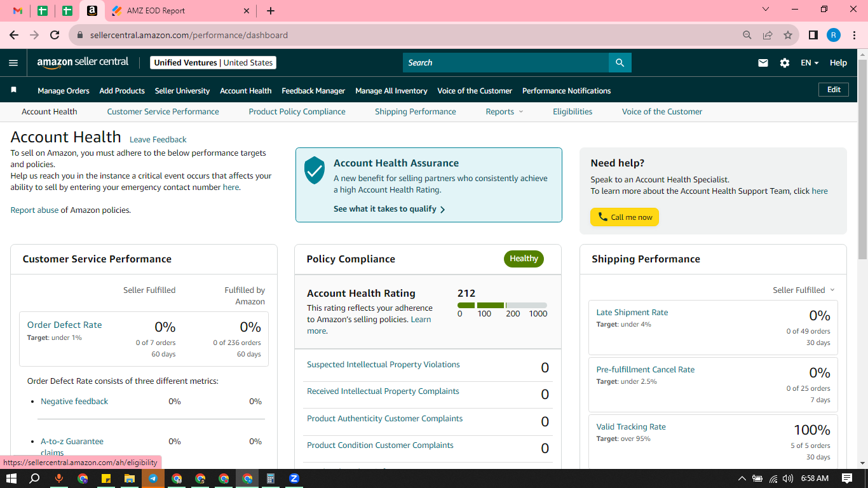The height and width of the screenshot is (488, 868).
Task: Open Pre-fulfillment Cancel Rate details
Action: pyautogui.click(x=645, y=370)
